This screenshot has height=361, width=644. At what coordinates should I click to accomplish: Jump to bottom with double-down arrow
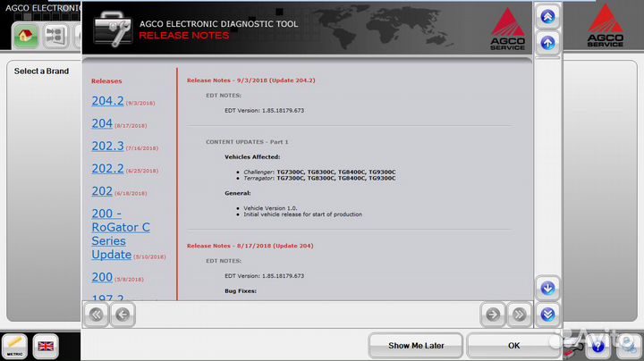547,315
